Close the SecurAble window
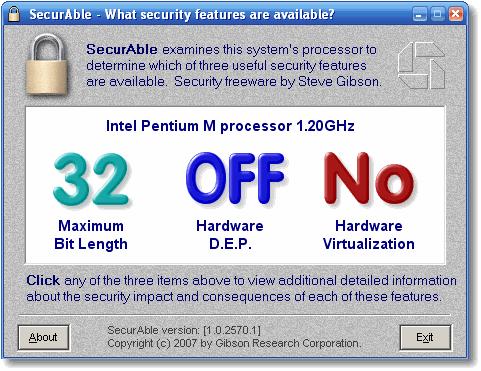 (x=456, y=14)
